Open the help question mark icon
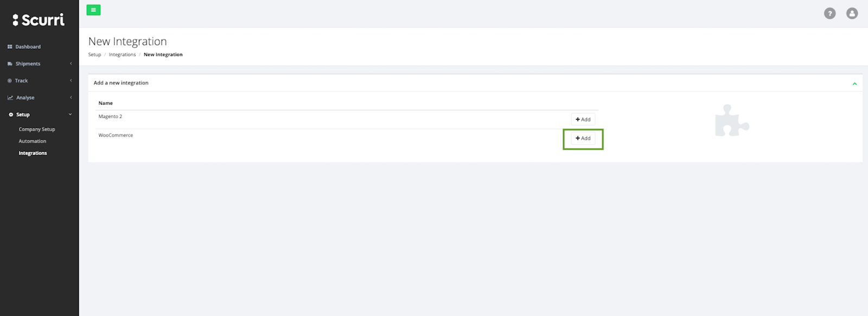The image size is (868, 316). point(829,14)
